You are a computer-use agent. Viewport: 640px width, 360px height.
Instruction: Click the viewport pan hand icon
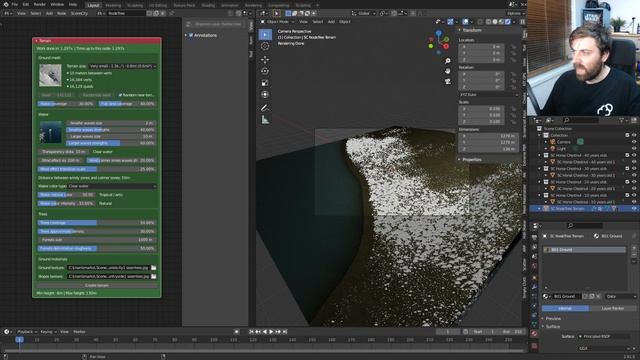[448, 71]
